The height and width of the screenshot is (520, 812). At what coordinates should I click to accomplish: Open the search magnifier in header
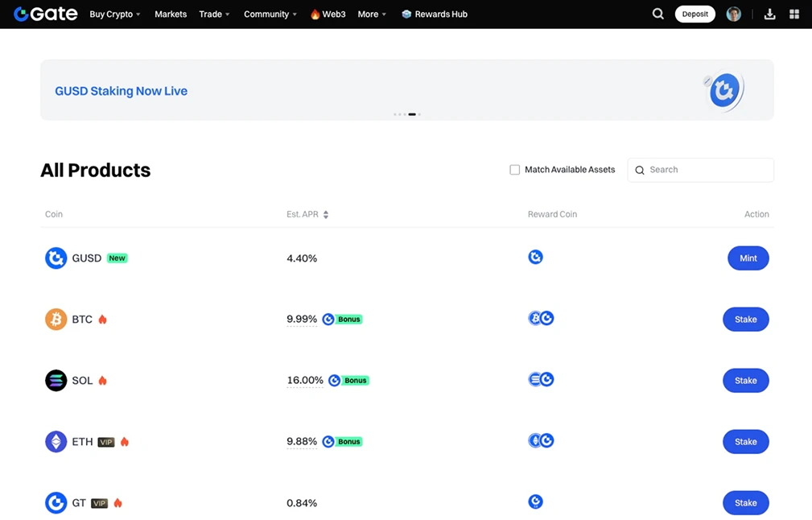[657, 14]
